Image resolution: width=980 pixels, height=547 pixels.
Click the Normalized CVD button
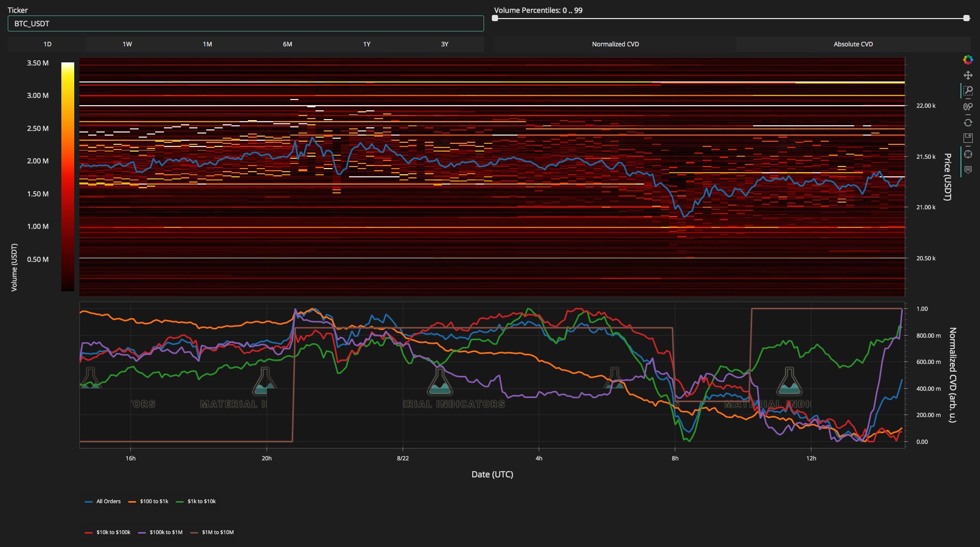click(615, 44)
